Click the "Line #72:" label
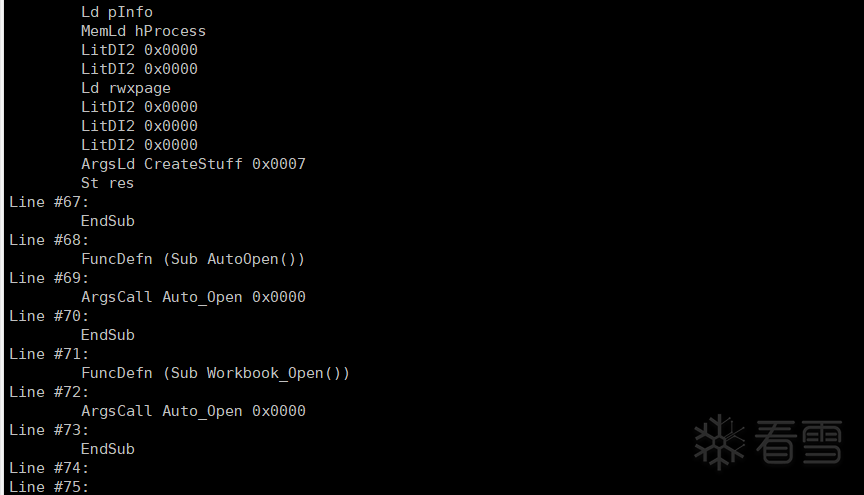864x495 pixels. point(49,392)
